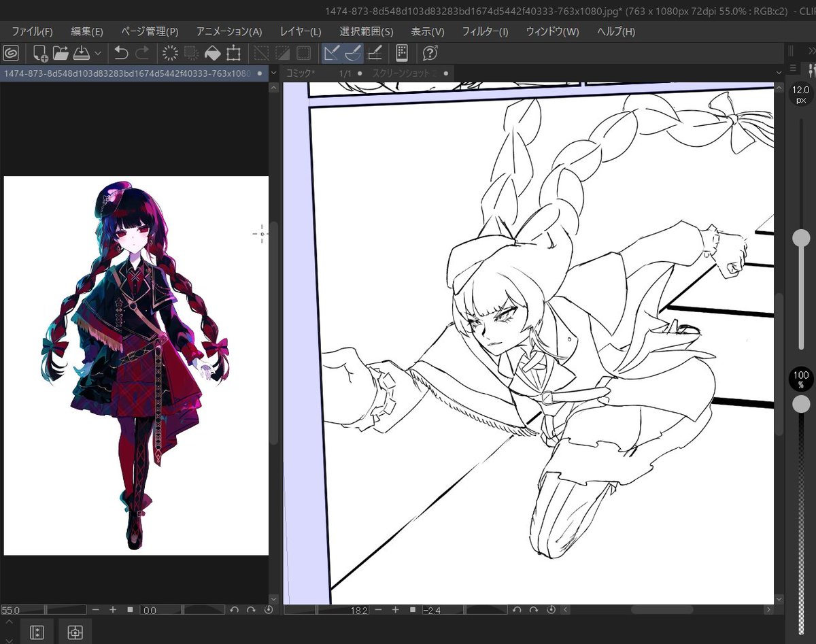Open the ヘルプ(H) menu
The height and width of the screenshot is (644, 816).
click(616, 31)
